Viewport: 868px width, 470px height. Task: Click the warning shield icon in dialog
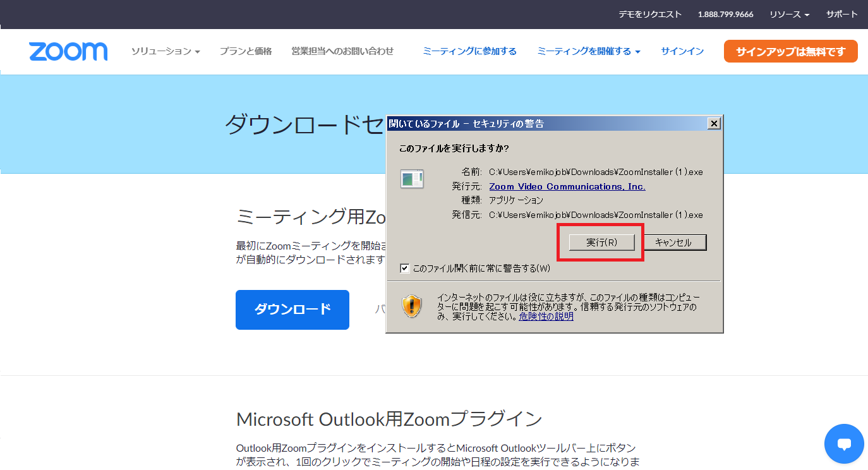point(412,306)
